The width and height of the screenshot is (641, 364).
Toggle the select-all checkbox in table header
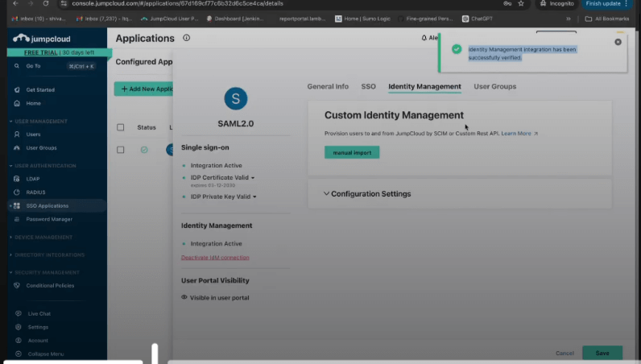pos(120,127)
